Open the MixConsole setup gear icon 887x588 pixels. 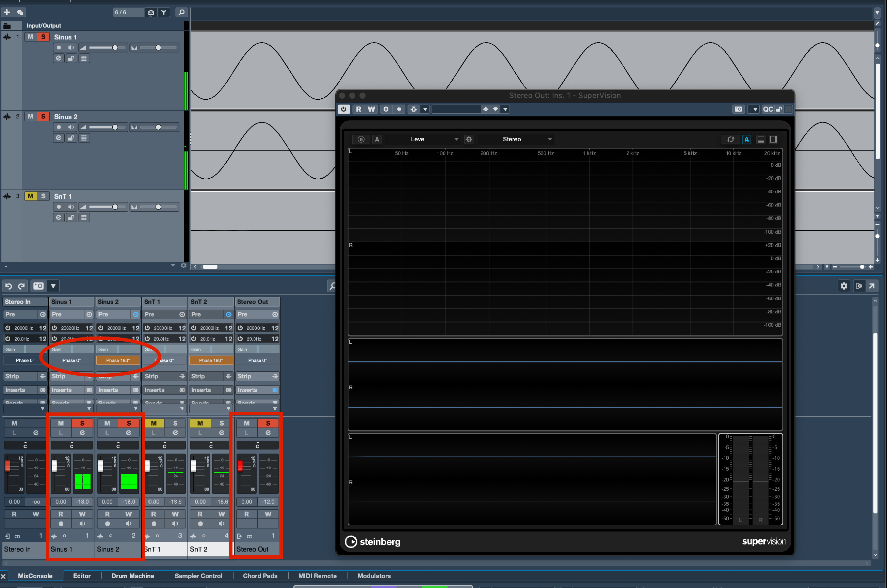click(x=843, y=286)
